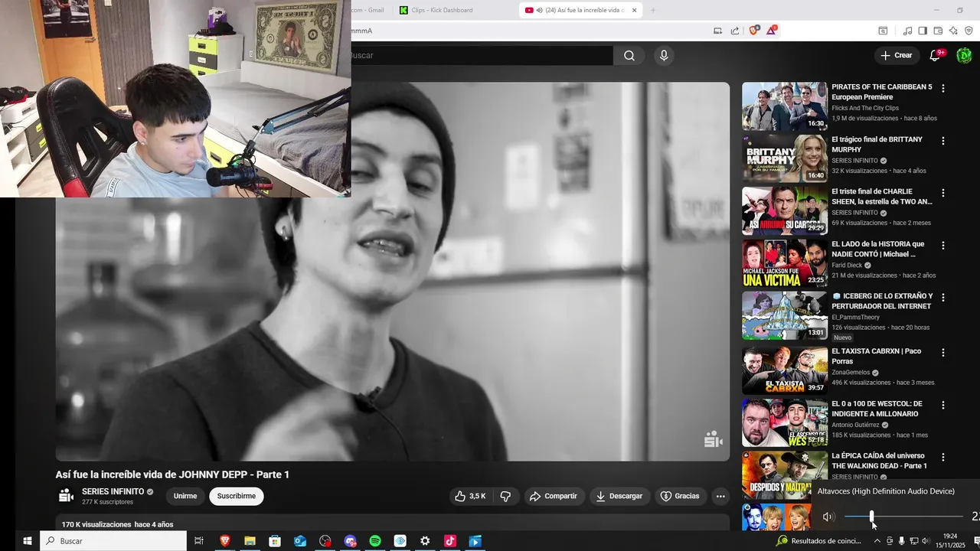980x551 pixels.
Task: Click in the YouTube search field
Action: point(482,55)
